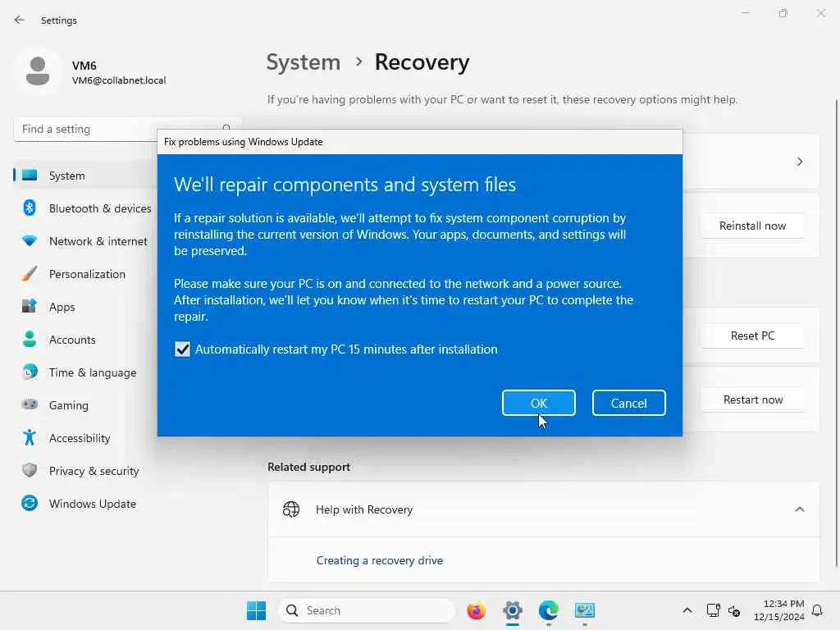Cancel the Windows Update repair dialog

(628, 403)
